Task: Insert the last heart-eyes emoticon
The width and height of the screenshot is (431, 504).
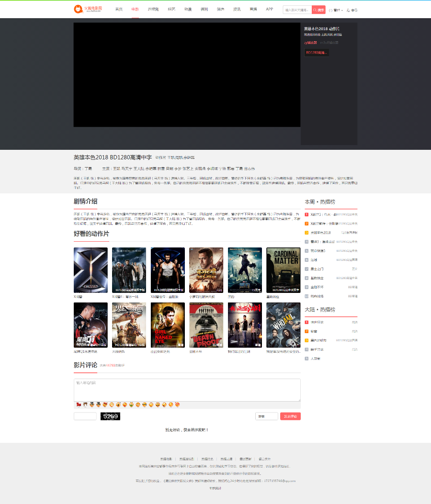Action: tap(177, 404)
